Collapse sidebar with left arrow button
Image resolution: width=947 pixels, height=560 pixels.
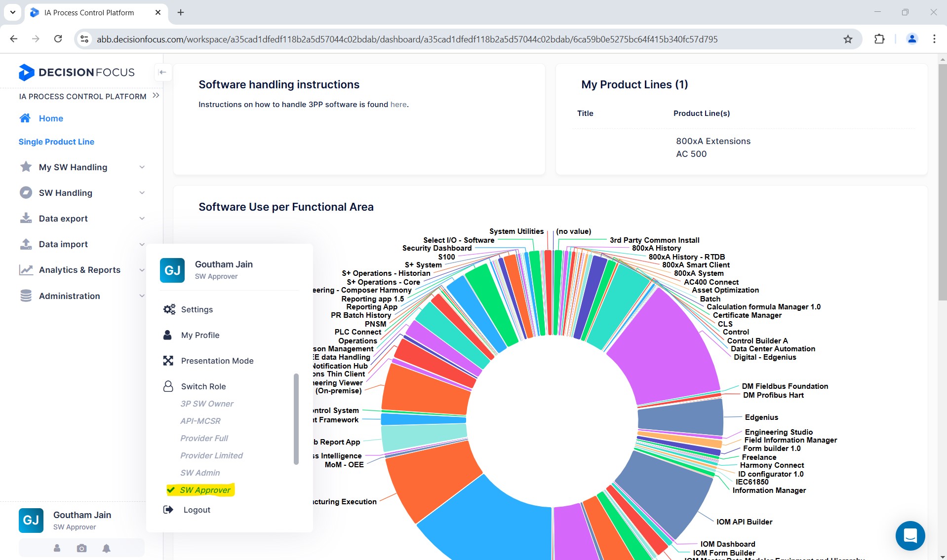point(162,72)
